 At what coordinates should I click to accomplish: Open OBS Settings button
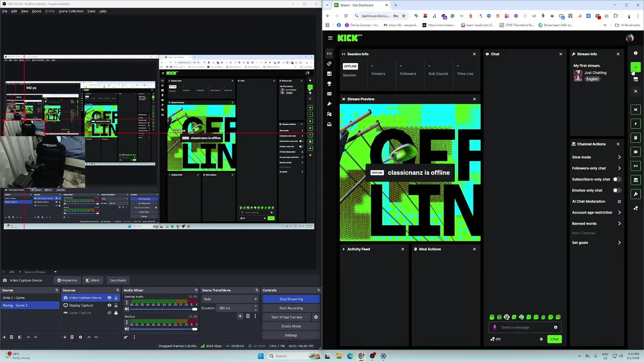[291, 335]
